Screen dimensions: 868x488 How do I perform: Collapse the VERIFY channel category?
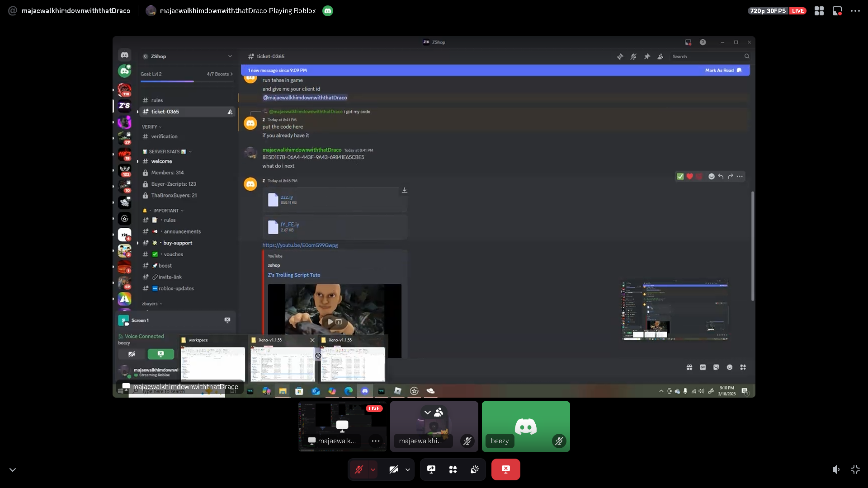point(151,127)
